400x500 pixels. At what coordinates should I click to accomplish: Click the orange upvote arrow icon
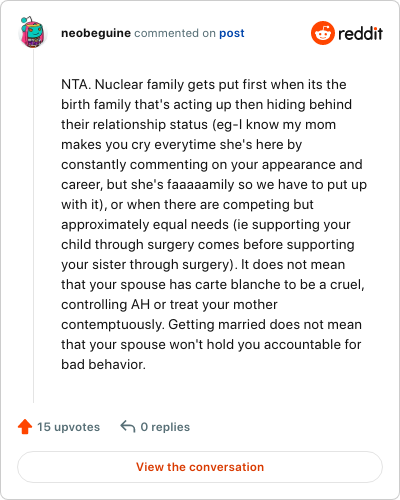pyautogui.click(x=25, y=426)
